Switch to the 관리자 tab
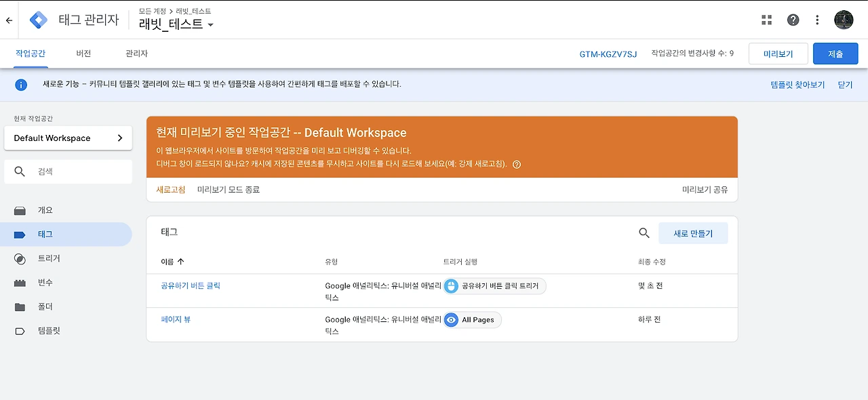 (x=136, y=54)
